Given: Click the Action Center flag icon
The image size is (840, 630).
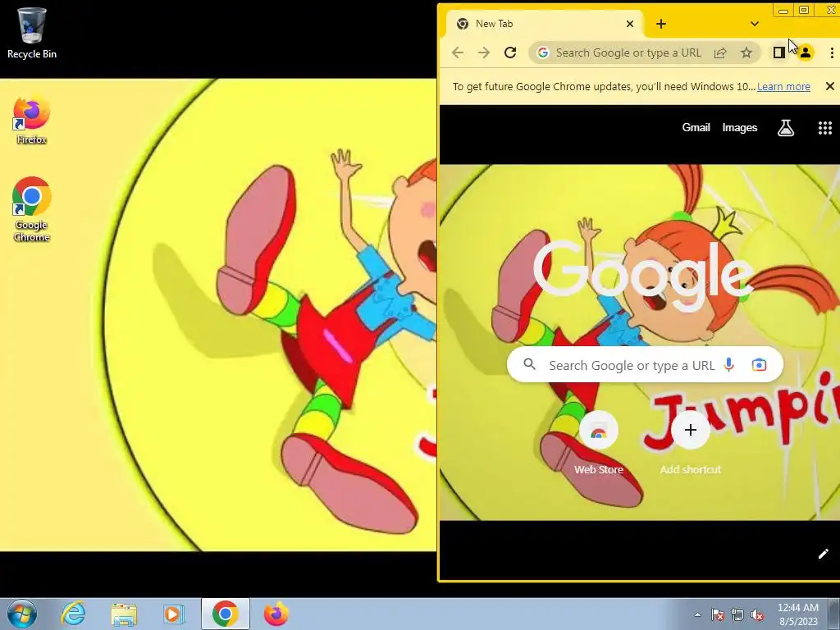Looking at the screenshot, I should 717,614.
